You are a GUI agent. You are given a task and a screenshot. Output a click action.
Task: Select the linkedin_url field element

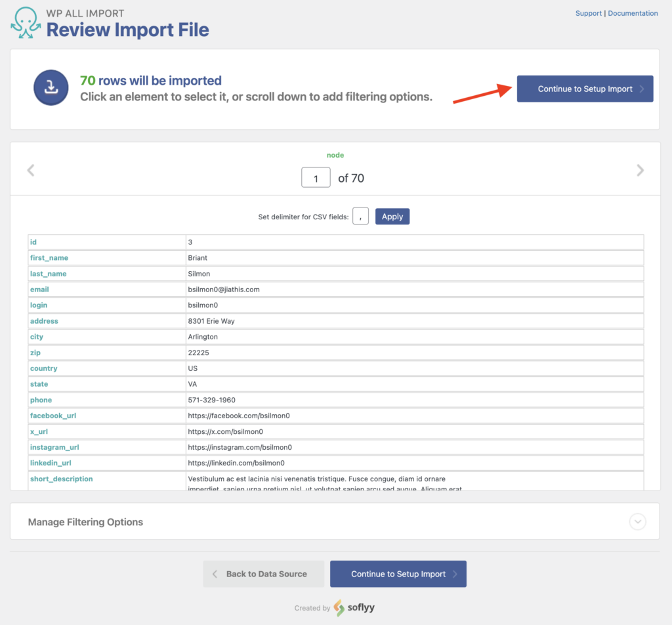pyautogui.click(x=49, y=463)
